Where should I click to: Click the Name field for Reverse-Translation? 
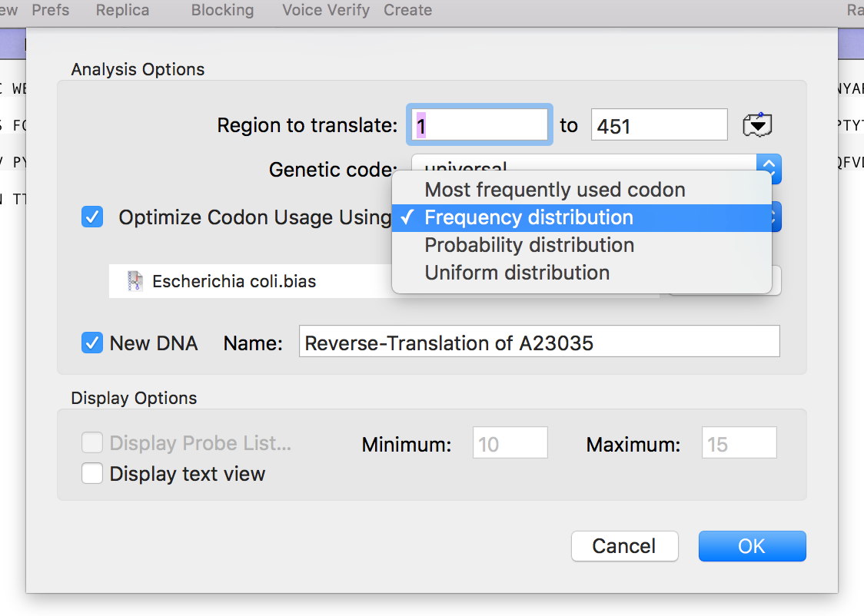coord(539,342)
